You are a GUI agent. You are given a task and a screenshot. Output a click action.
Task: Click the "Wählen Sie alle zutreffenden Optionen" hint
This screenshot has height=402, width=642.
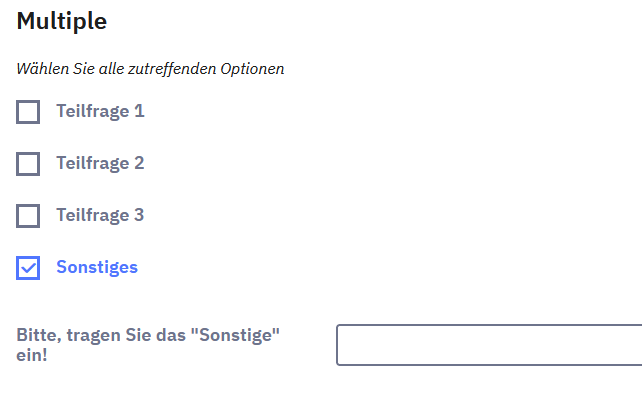150,69
